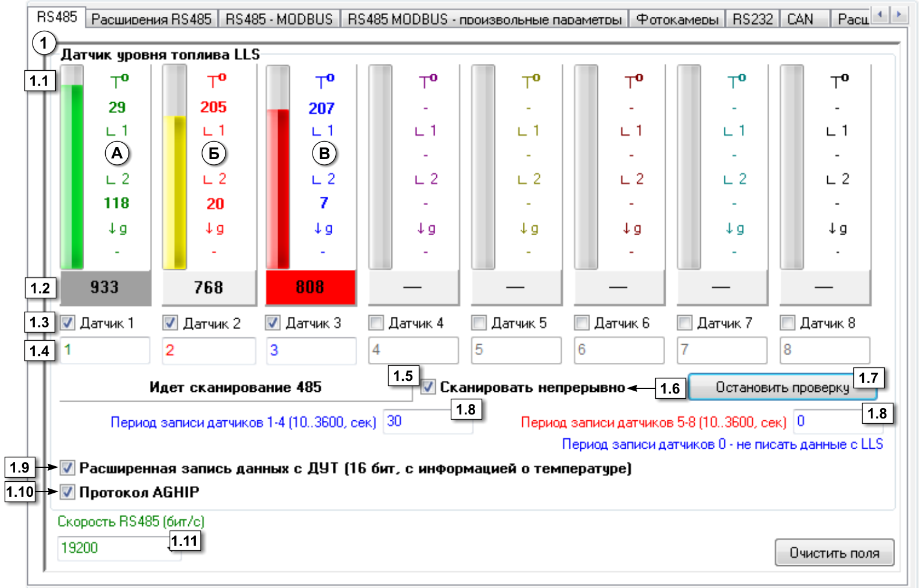Click sensor 2 level value 768

[x=209, y=288]
